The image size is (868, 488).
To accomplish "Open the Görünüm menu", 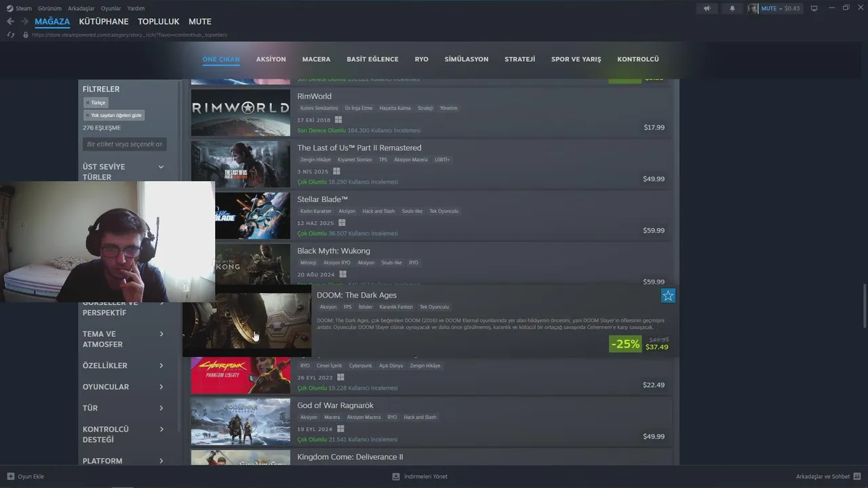I will click(x=50, y=8).
